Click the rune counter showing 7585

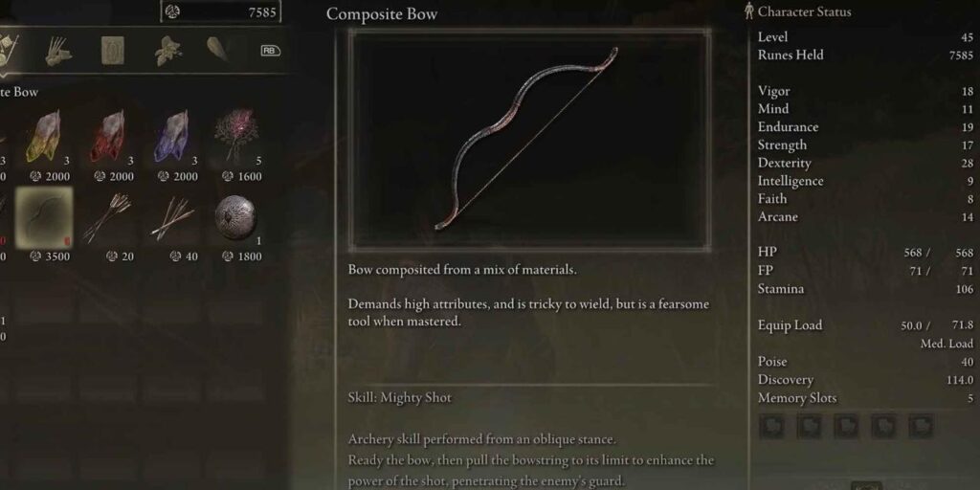tap(221, 11)
